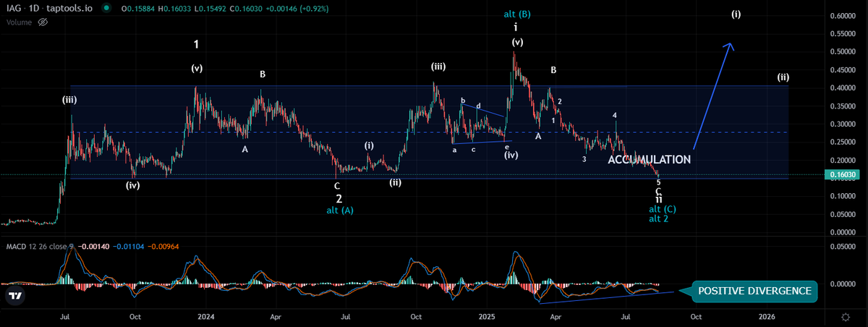Screen dimensions: 868x327
Task: Click the TradingView logo badge
Action: 14,296
